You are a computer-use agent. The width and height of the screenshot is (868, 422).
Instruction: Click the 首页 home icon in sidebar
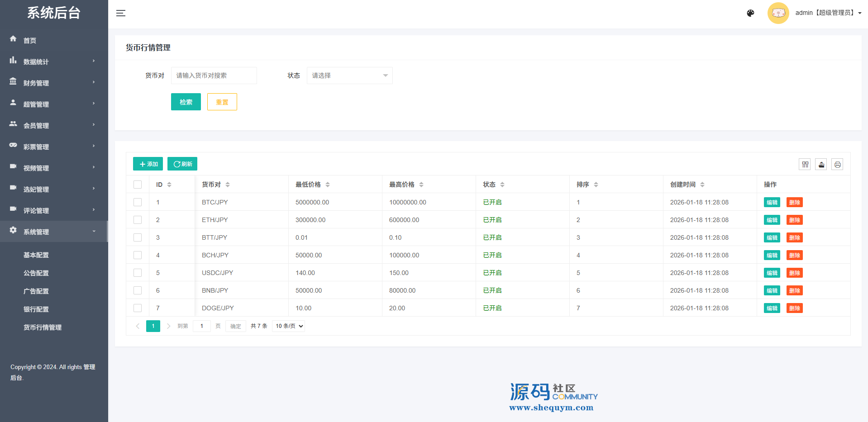13,39
